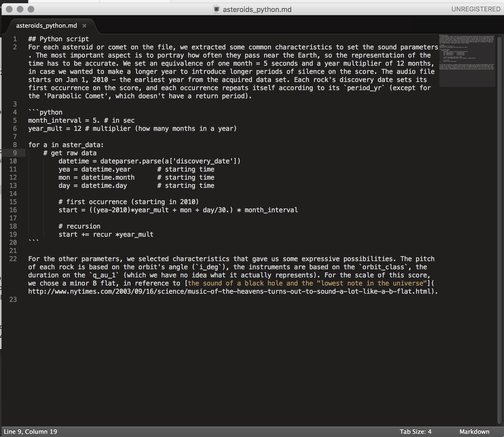Open the Markdown syntax selector
The width and height of the screenshot is (504, 437).
(474, 432)
